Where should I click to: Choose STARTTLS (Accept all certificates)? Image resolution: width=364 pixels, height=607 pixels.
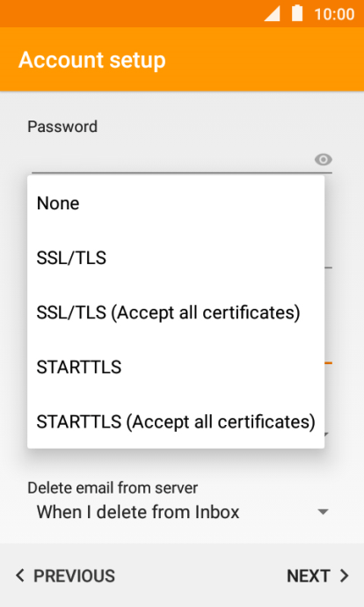click(176, 421)
